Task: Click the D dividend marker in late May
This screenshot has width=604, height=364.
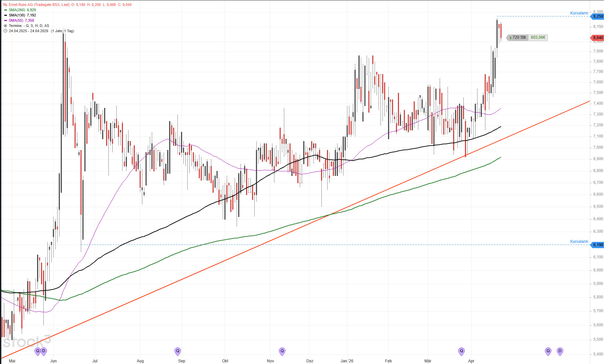Action: 44,351
